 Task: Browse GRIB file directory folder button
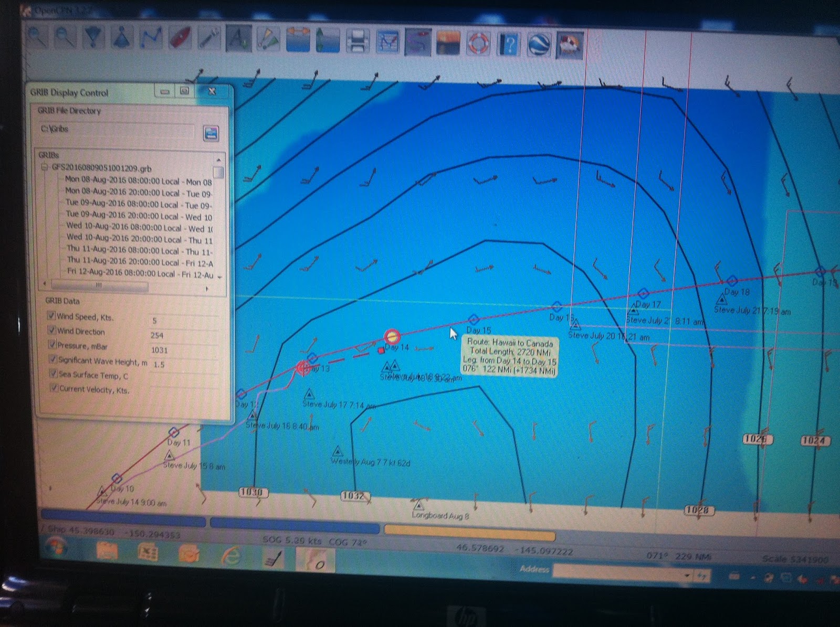(211, 133)
